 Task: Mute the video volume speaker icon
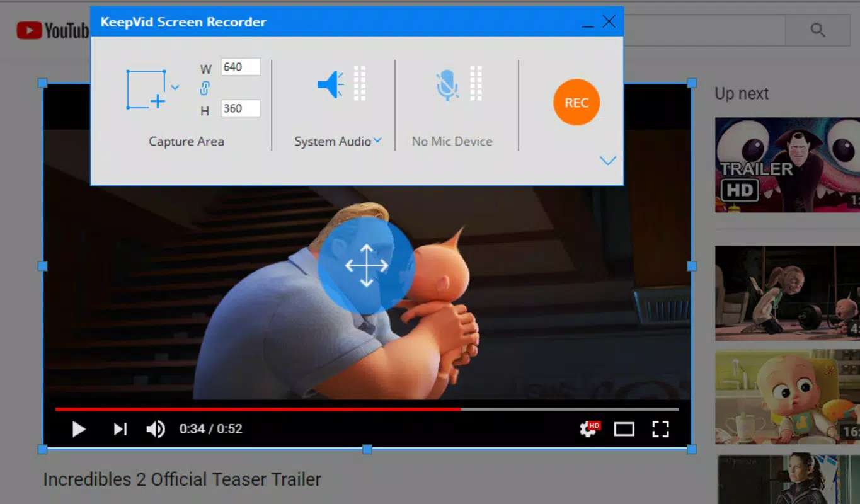155,429
